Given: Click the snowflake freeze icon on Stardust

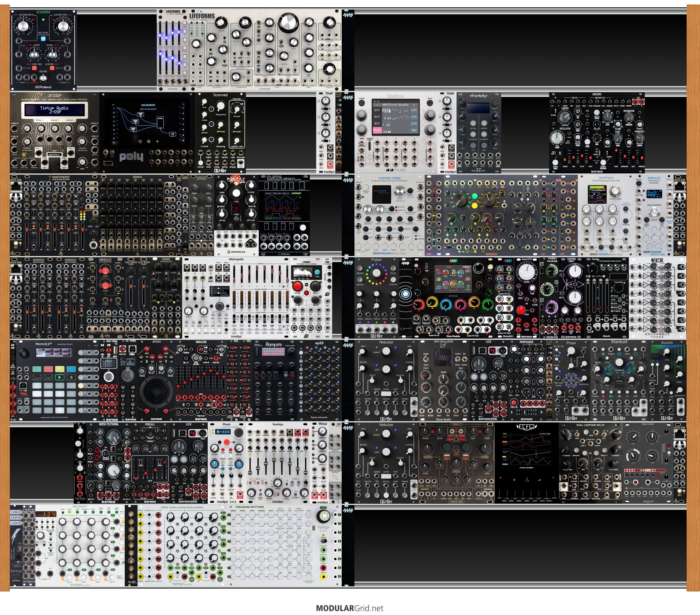Looking at the screenshot, I should 603,354.
